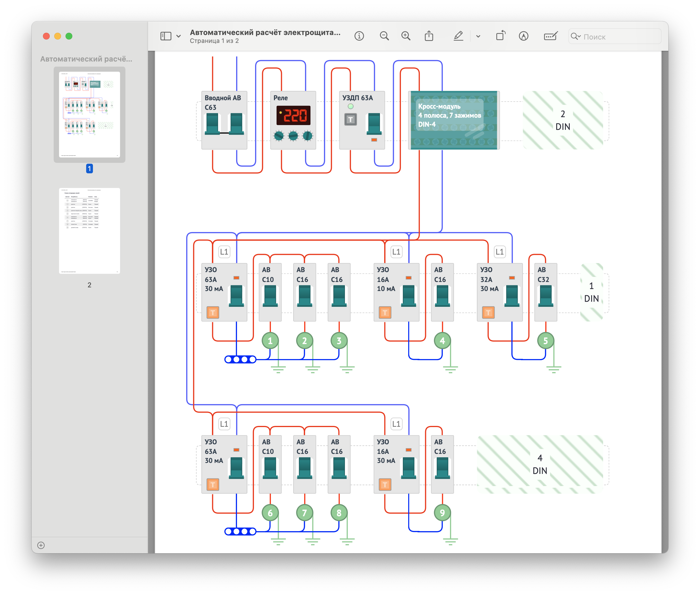Image resolution: width=700 pixels, height=595 pixels.
Task: Open the form filling toolbar icon
Action: (x=551, y=36)
